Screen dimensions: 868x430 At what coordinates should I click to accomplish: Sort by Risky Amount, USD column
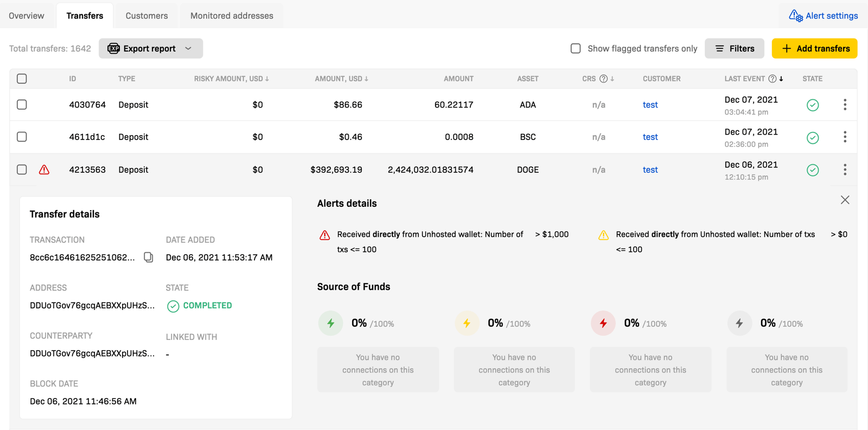[231, 79]
